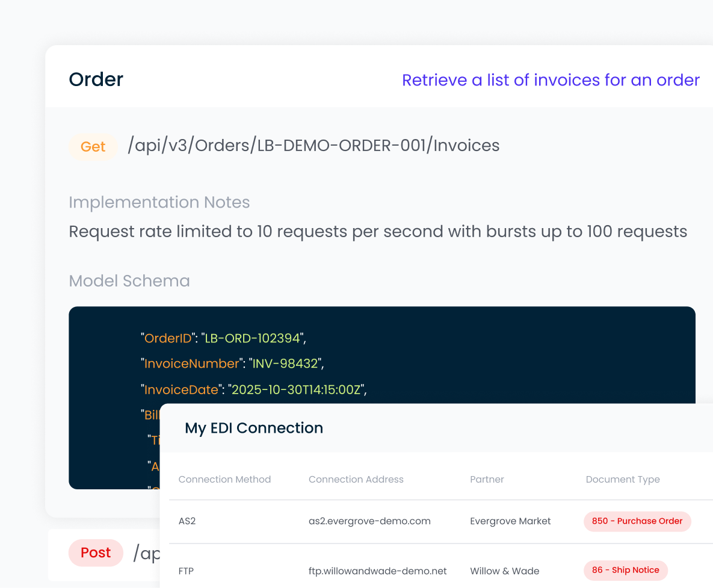Sort by the Connection Method column header
The width and height of the screenshot is (713, 588).
(224, 480)
